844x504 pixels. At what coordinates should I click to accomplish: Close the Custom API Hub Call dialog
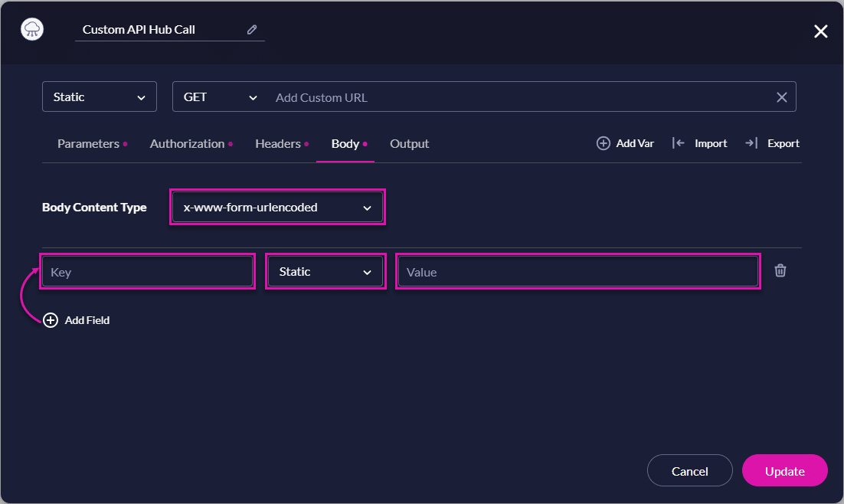click(820, 31)
